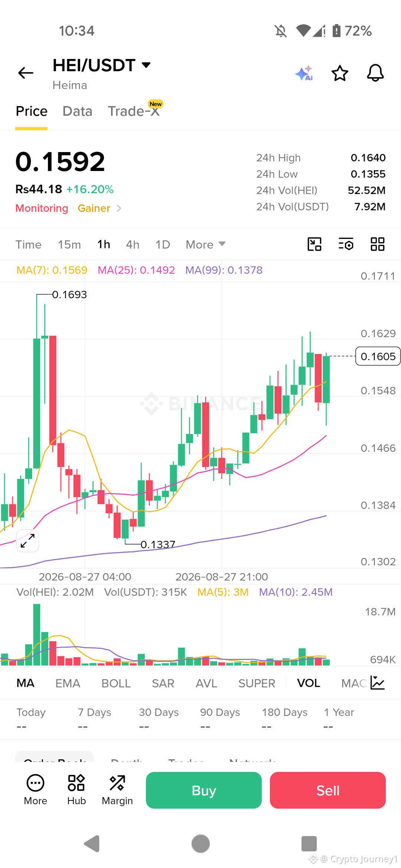Viewport: 401px width, 868px height.
Task: Tap the 24h Vol(HEI) value 52.52M
Action: (x=366, y=190)
